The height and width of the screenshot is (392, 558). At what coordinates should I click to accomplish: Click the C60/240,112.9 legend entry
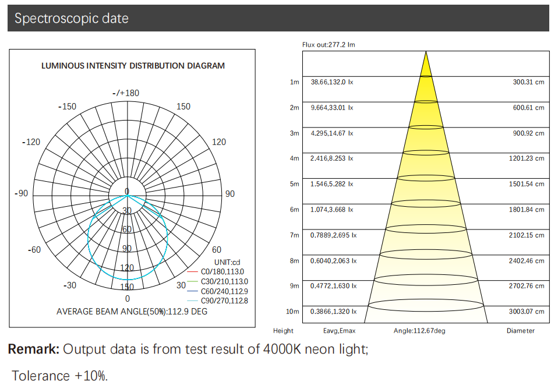tap(225, 291)
